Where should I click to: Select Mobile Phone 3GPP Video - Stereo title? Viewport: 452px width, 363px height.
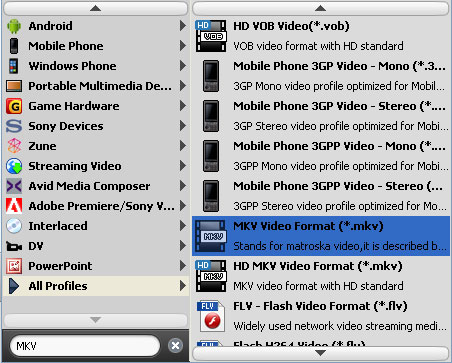coord(338,186)
